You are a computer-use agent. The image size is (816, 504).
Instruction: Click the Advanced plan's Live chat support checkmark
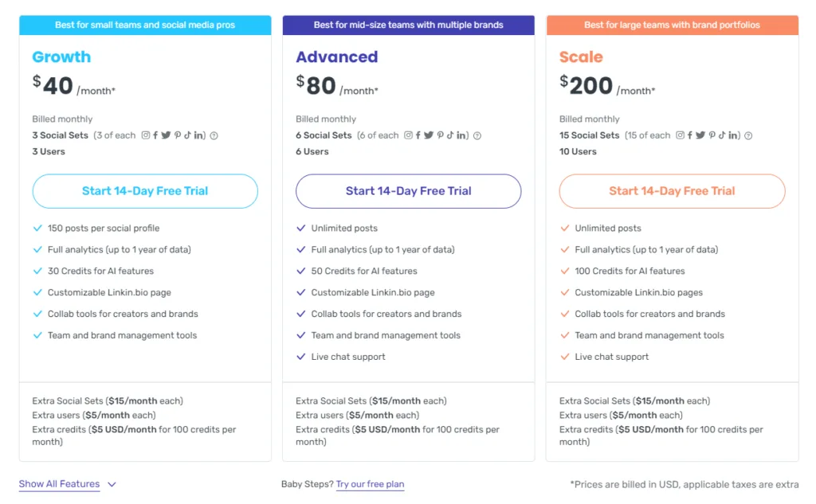[301, 357]
